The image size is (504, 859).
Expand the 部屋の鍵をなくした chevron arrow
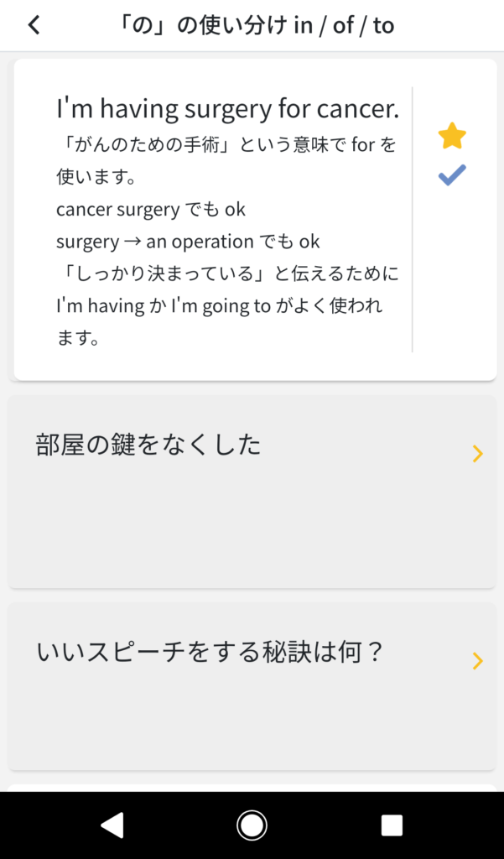(477, 454)
